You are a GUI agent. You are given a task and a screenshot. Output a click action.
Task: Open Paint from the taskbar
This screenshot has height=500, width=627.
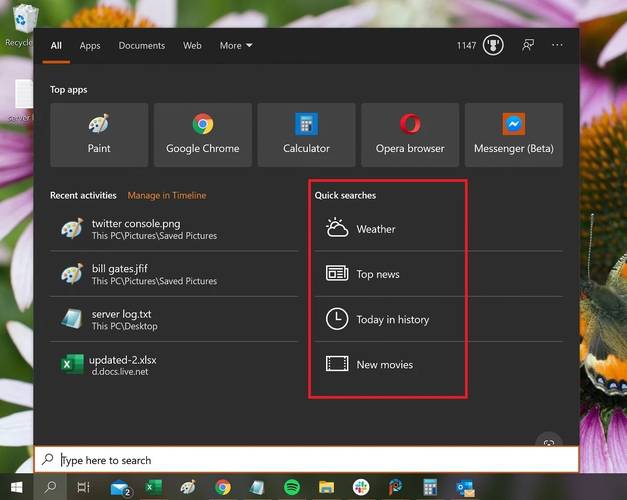tap(188, 487)
